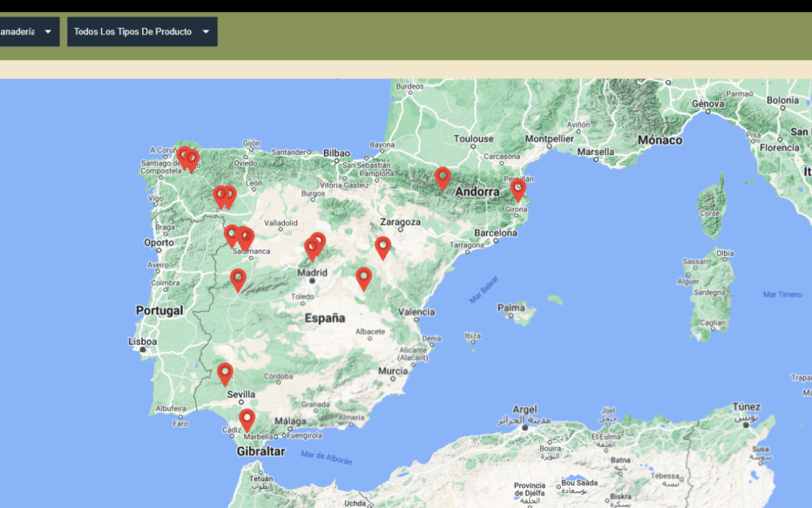Select the right pin southwest of León
Image resolution: width=812 pixels, height=508 pixels.
pyautogui.click(x=229, y=197)
